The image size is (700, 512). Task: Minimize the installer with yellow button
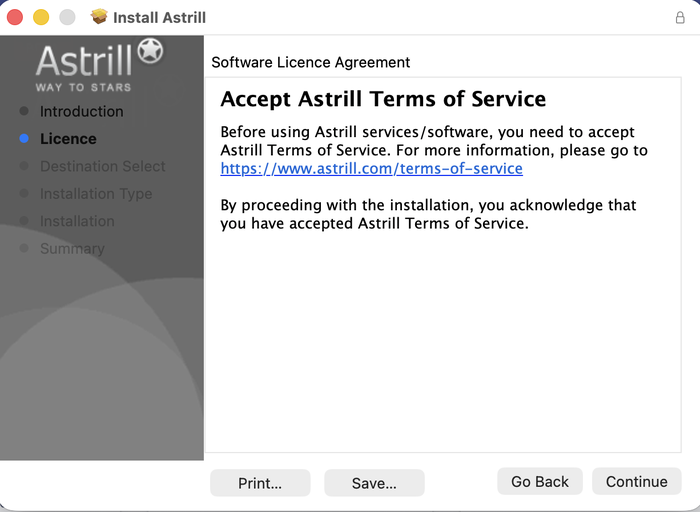click(x=41, y=17)
